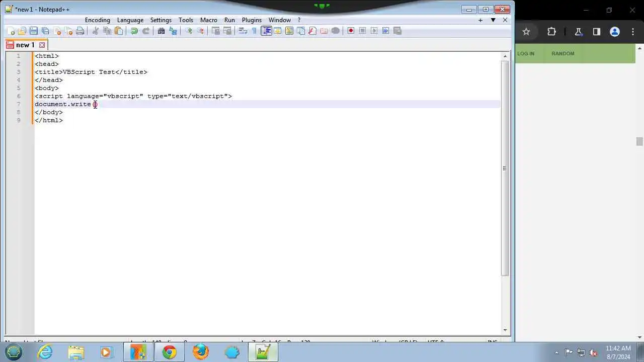Open the Encoding menu

pyautogui.click(x=98, y=20)
